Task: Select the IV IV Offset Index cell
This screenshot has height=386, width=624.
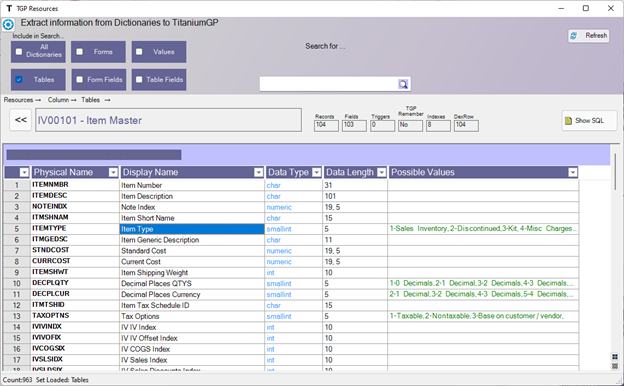Action: click(192, 338)
